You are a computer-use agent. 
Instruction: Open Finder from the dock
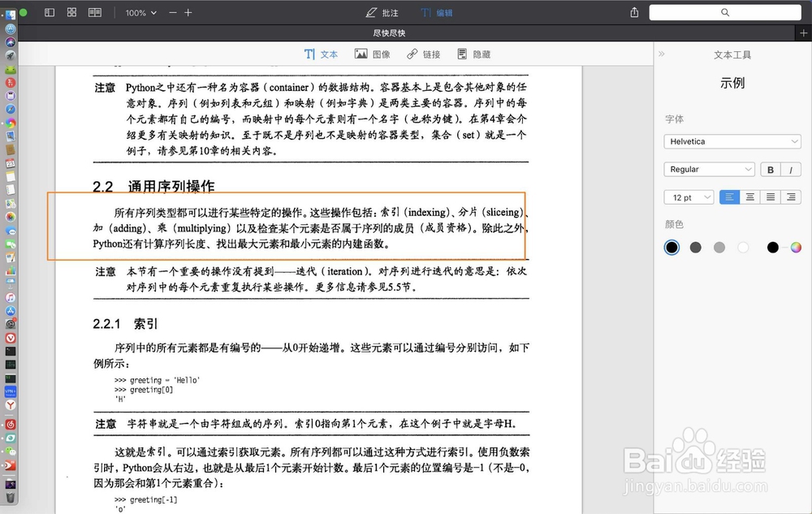(x=11, y=15)
